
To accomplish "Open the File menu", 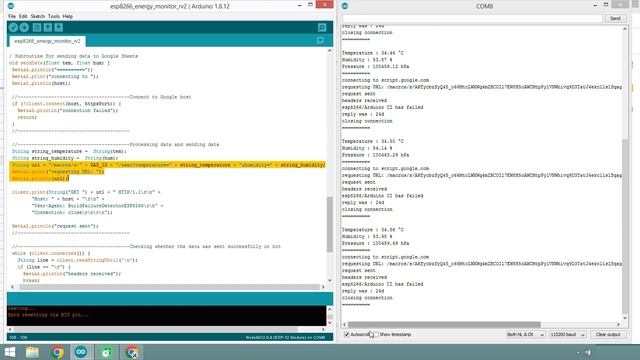I will [12, 16].
